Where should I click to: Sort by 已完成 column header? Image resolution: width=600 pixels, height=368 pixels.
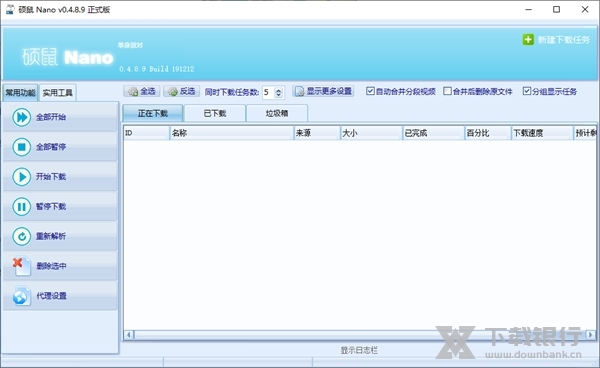pos(434,133)
